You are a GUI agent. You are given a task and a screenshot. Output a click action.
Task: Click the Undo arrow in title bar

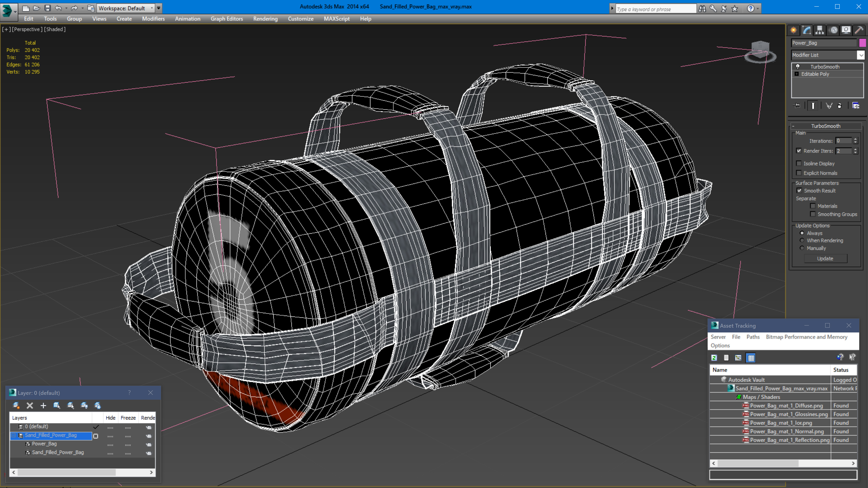click(58, 8)
